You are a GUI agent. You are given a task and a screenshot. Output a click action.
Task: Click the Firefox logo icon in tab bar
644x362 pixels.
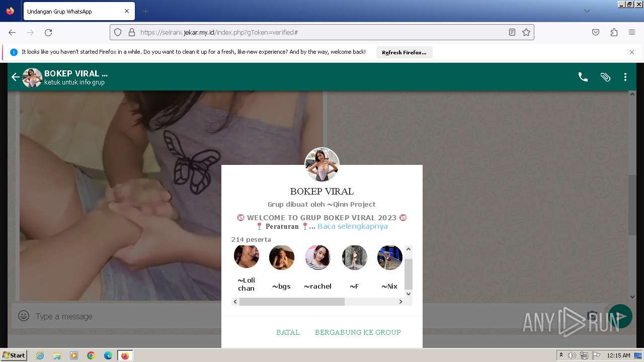click(10, 11)
